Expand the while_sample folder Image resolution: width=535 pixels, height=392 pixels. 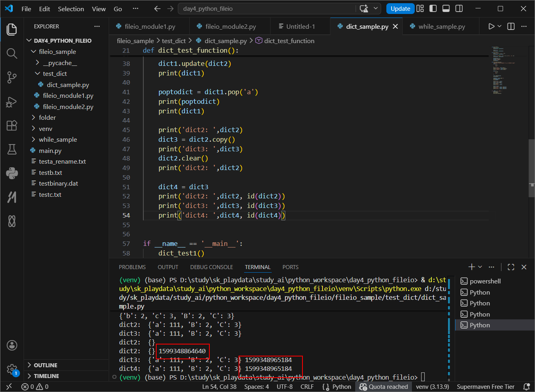[x=34, y=139]
